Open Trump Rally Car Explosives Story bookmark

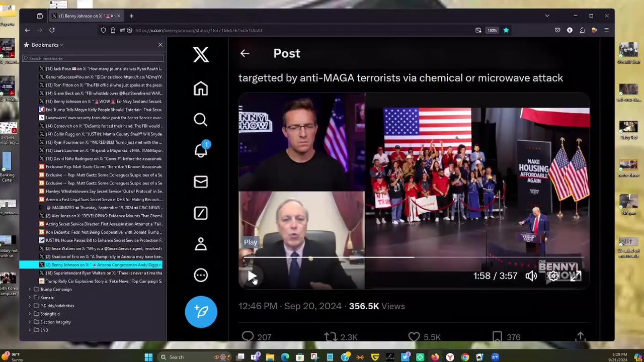click(x=101, y=281)
